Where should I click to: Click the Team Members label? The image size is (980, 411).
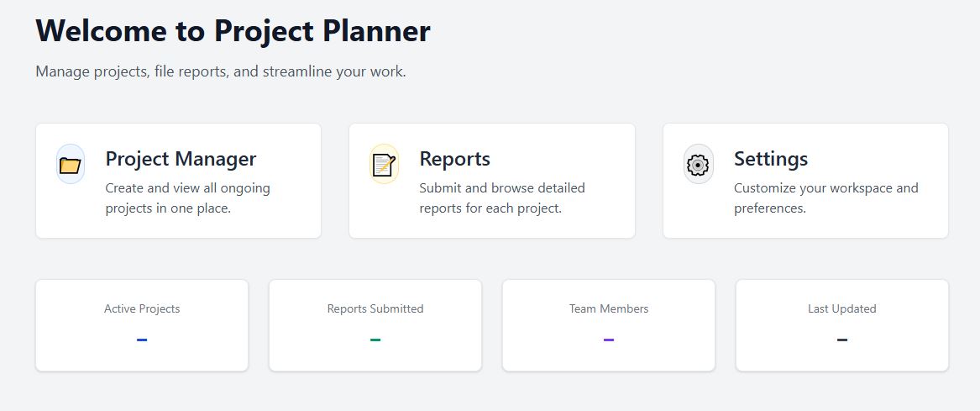coord(609,308)
